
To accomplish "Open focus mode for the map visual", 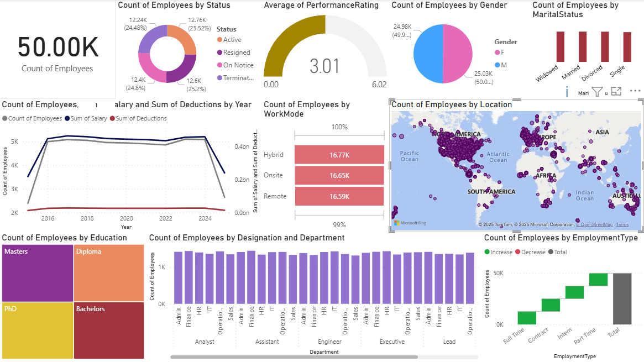I will pos(616,92).
